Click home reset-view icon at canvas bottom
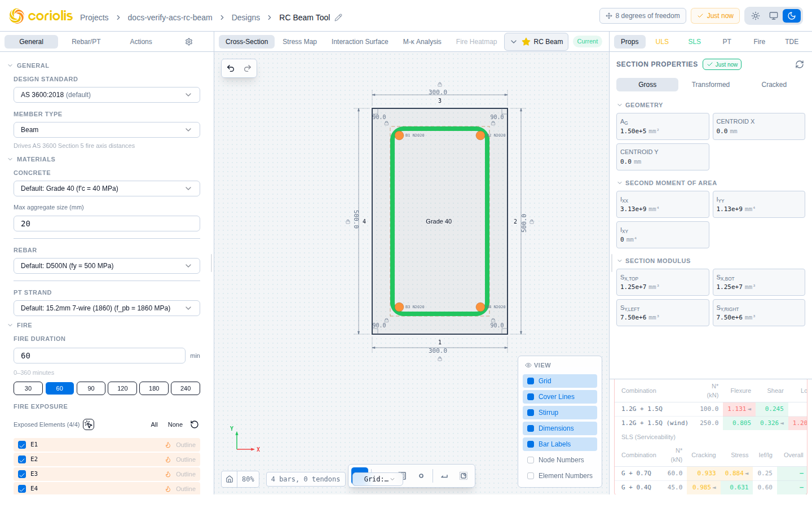Screen dimensions: 812x508 [x=230, y=479]
